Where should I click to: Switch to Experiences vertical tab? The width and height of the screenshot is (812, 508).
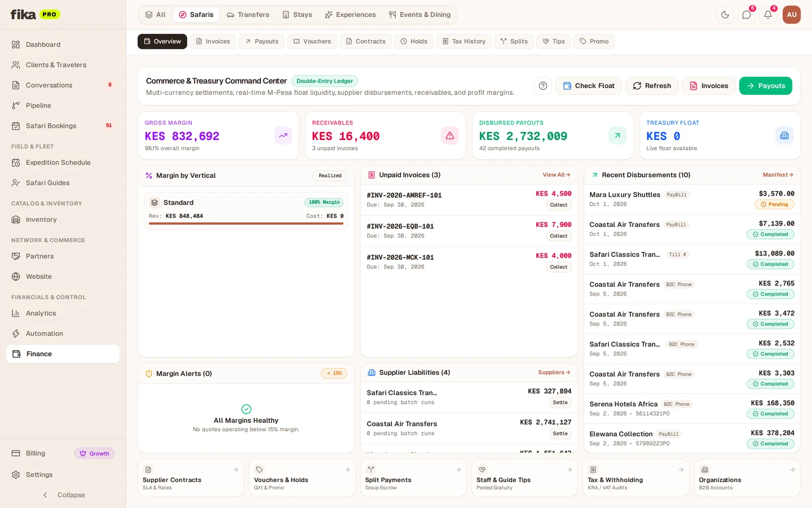[x=350, y=15]
